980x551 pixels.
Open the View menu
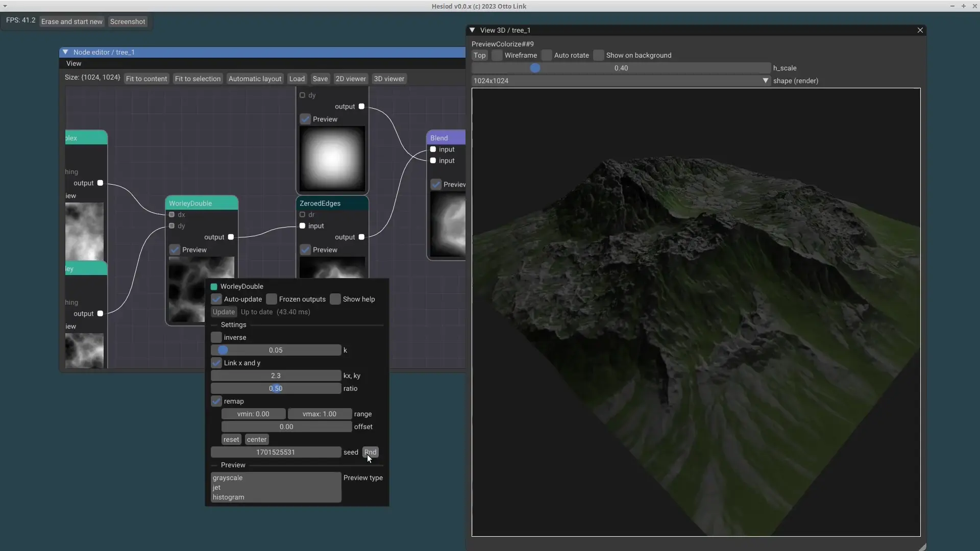pos(73,63)
